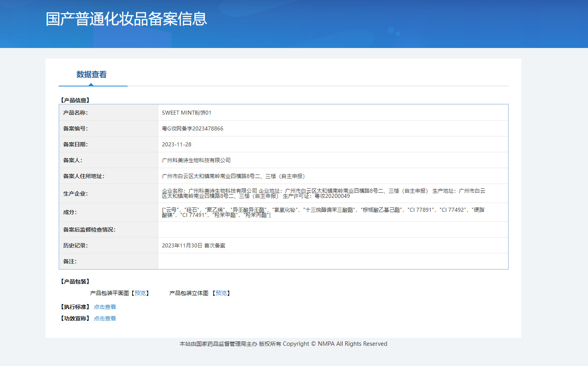588x366 pixels.
Task: Select the 成分 ingredient list text
Action: pos(323,212)
